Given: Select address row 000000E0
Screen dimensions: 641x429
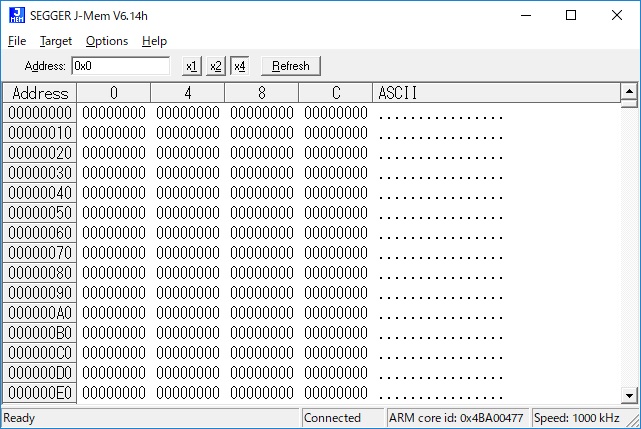Looking at the screenshot, I should pyautogui.click(x=40, y=393).
